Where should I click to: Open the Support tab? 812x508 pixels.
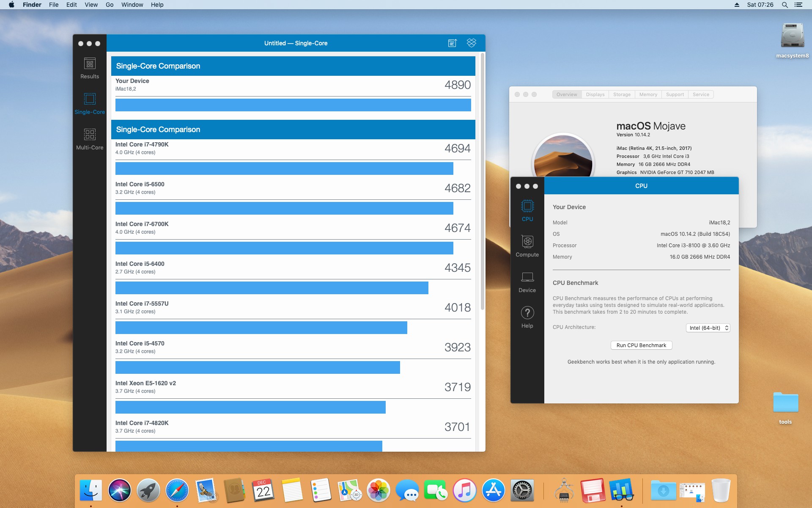[x=675, y=94]
